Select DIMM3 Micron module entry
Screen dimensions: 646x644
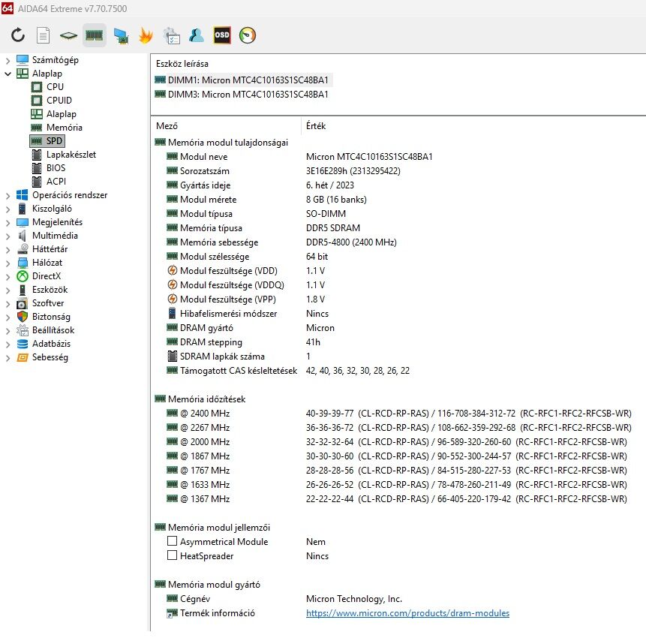242,95
